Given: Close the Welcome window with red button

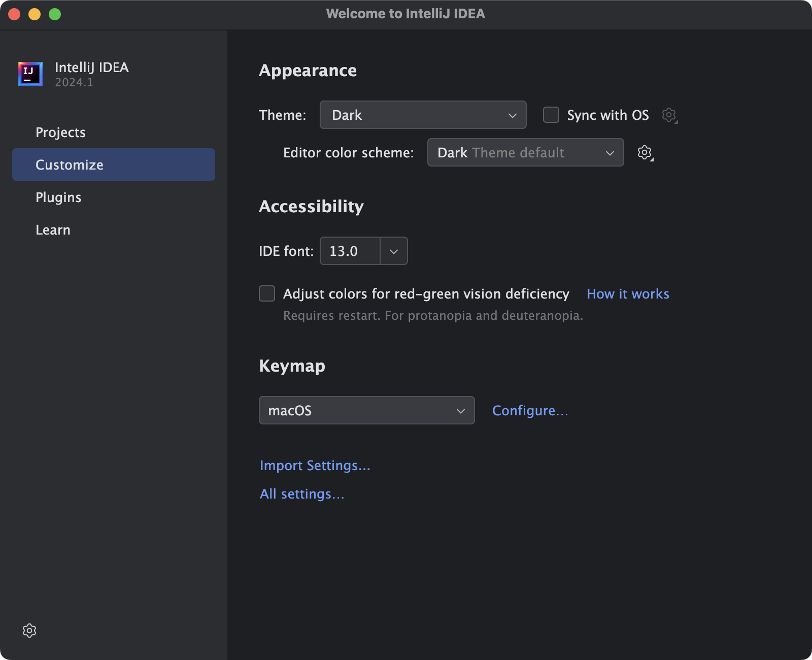Looking at the screenshot, I should tap(14, 14).
